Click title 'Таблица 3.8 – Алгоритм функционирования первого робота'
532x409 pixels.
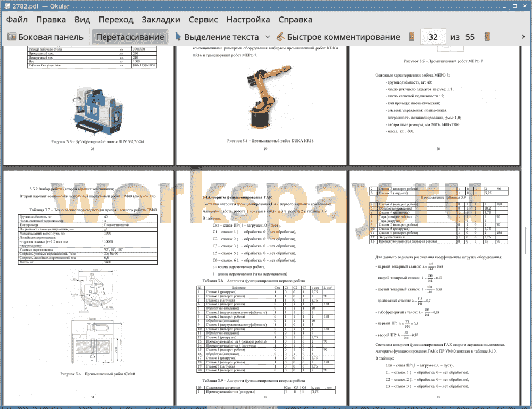253,281
